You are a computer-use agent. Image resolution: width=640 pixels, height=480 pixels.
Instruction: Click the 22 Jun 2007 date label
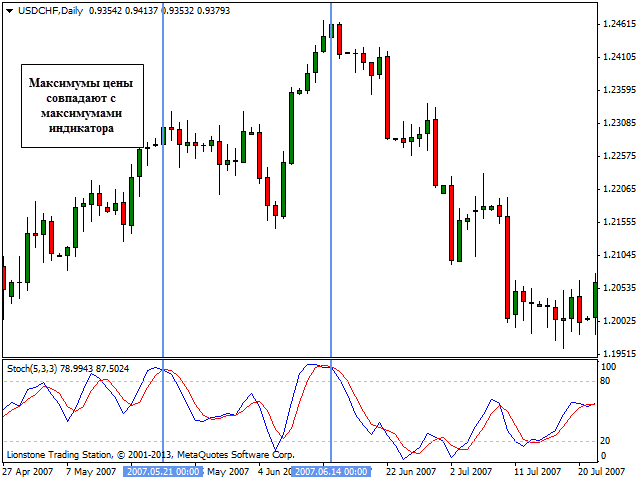click(x=411, y=471)
